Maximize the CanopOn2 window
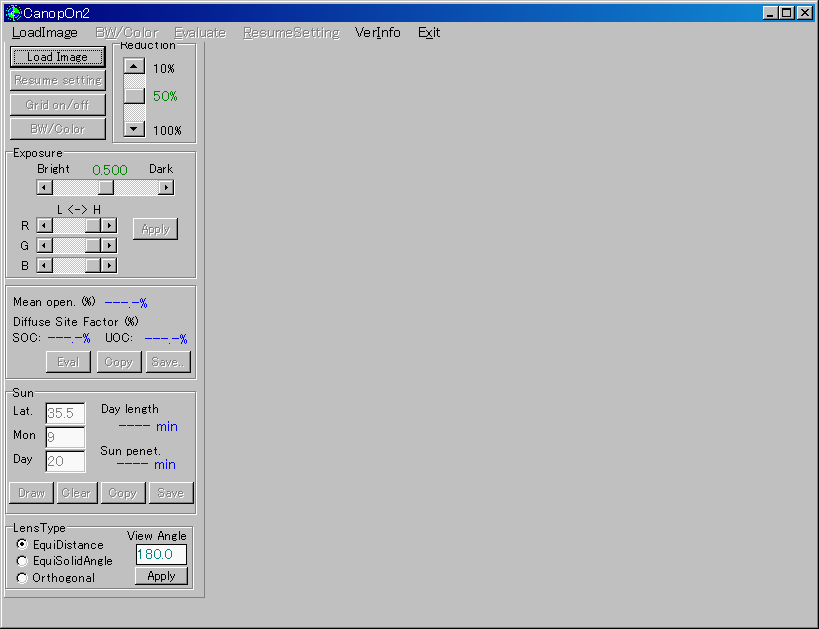Image resolution: width=819 pixels, height=629 pixels. pyautogui.click(x=786, y=13)
